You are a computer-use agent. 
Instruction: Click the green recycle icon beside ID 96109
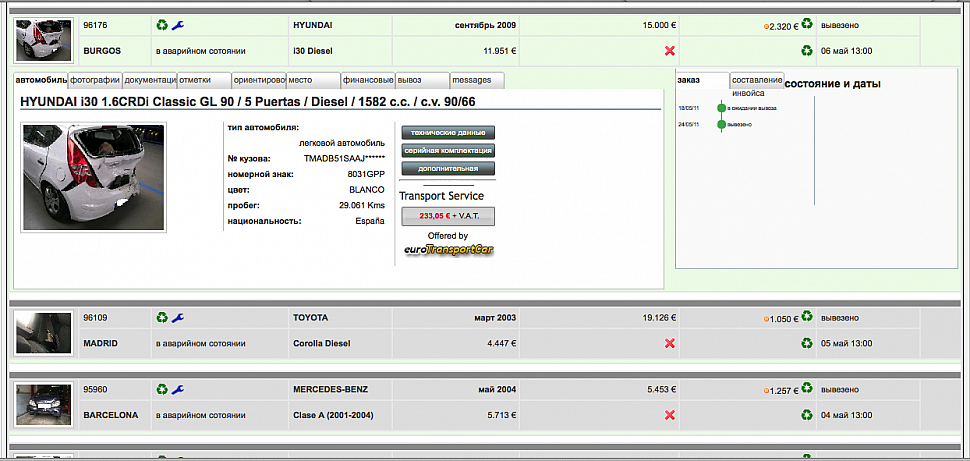coord(161,317)
